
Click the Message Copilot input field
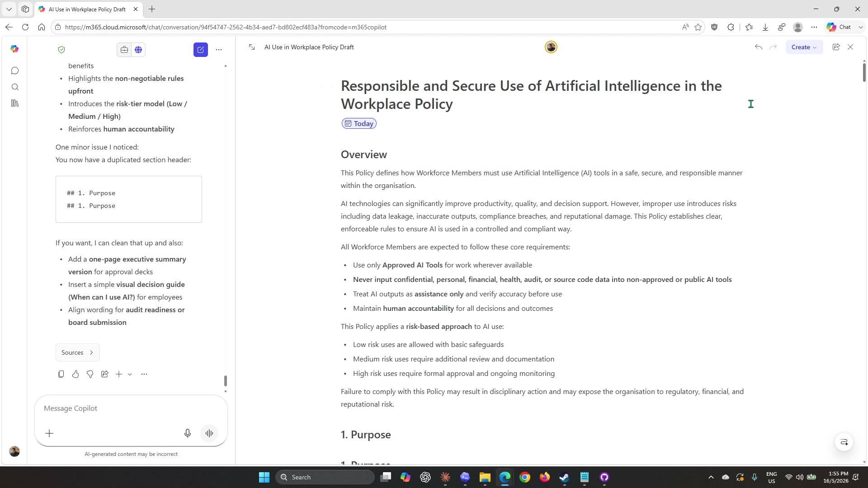[131, 408]
